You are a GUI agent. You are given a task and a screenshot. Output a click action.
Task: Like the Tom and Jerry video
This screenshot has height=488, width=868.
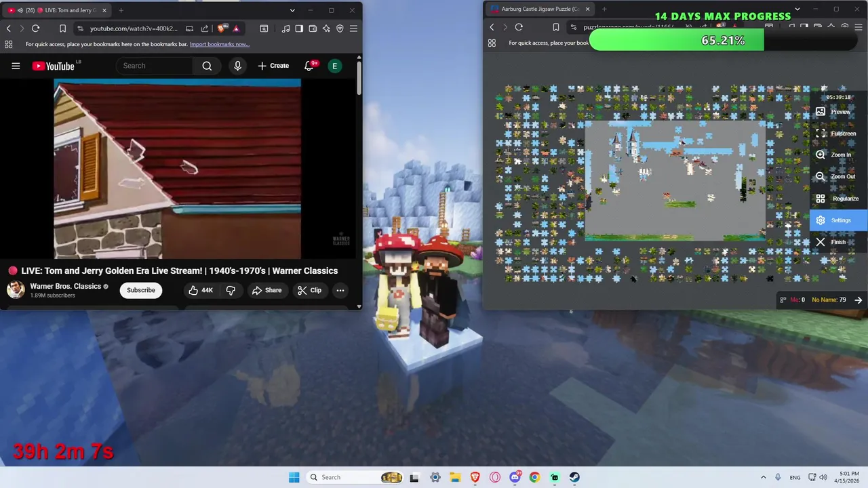(x=201, y=290)
